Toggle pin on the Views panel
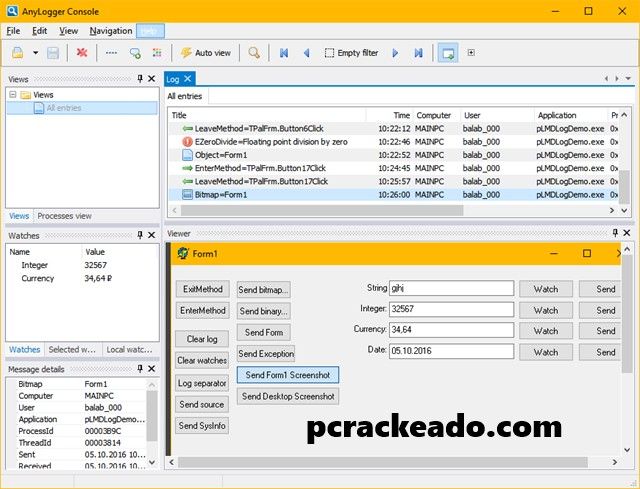The image size is (640, 489). click(x=139, y=79)
